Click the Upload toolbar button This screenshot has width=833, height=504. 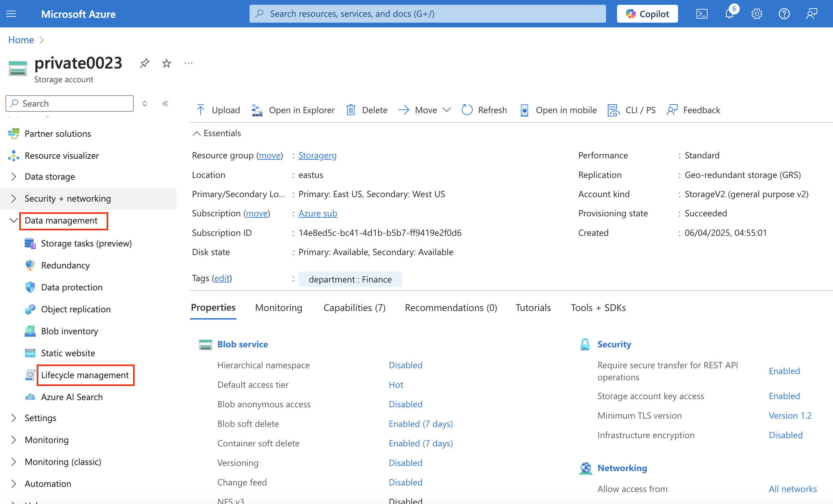point(218,110)
